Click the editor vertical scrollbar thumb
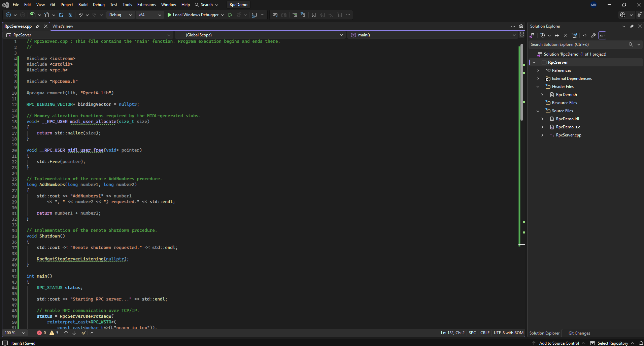The width and height of the screenshot is (644, 346). pyautogui.click(x=522, y=83)
